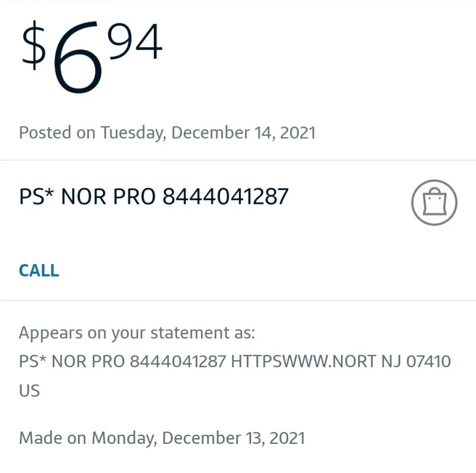Tap the shopping bag category icon

[x=434, y=203]
